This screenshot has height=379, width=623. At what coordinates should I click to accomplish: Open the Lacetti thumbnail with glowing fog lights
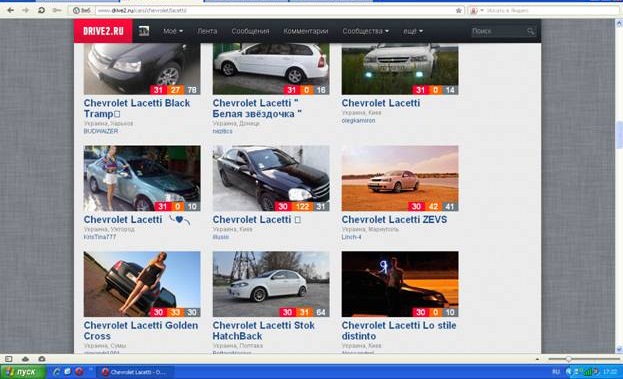(400, 69)
